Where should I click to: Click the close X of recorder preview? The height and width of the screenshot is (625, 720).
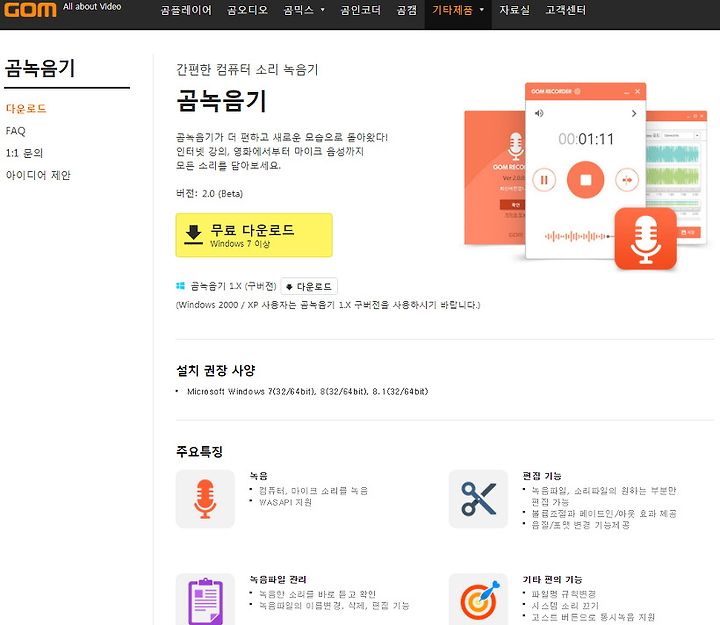point(637,92)
